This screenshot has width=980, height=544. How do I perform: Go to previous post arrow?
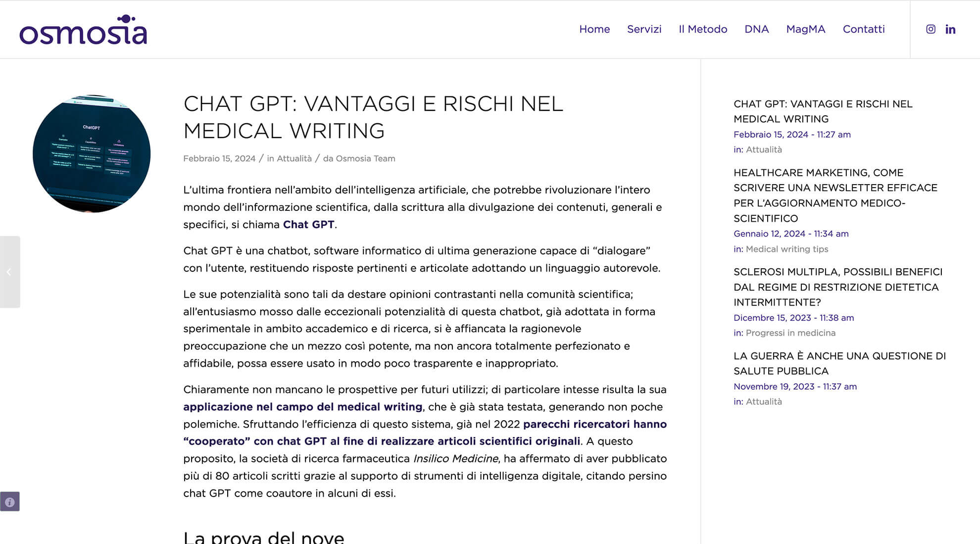[9, 272]
